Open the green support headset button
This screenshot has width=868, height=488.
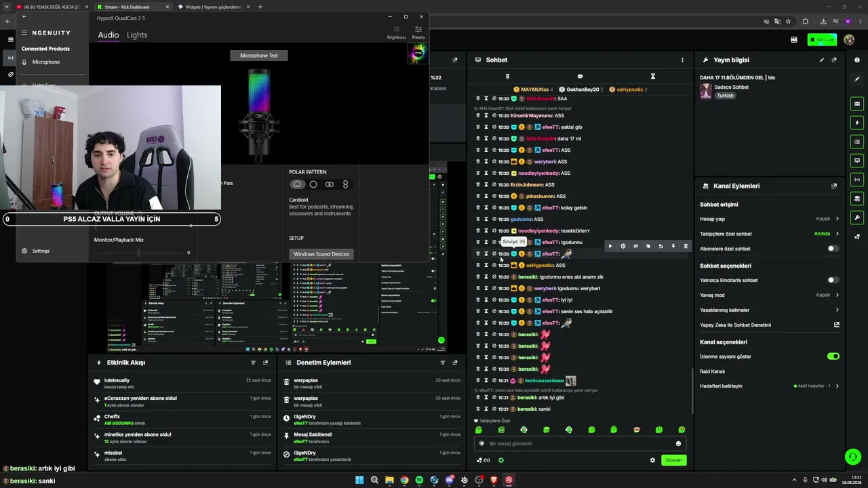point(852,457)
